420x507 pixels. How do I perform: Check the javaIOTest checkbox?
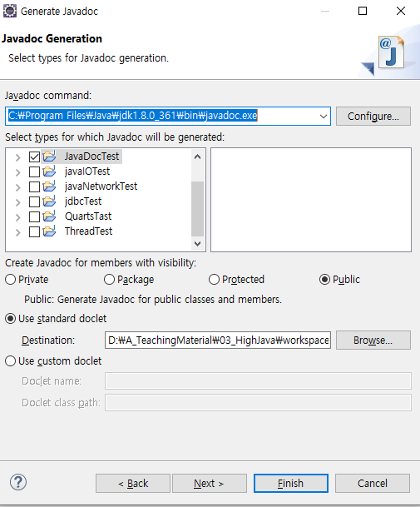tap(34, 171)
